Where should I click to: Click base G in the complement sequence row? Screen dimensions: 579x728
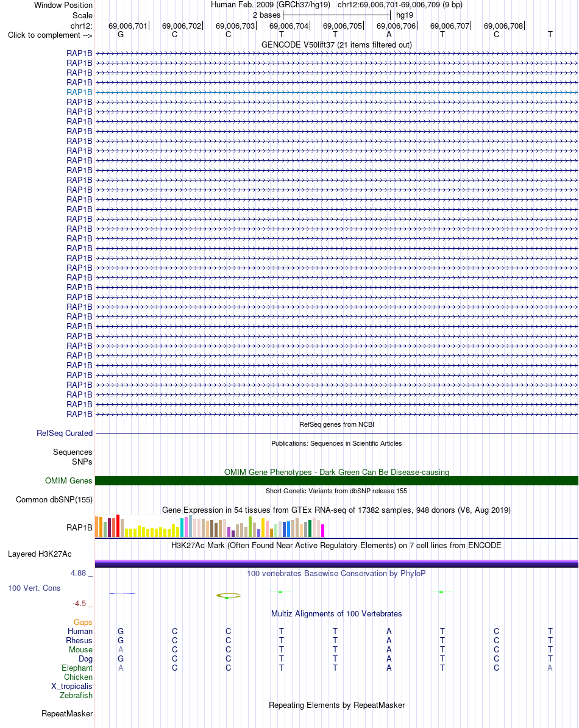[121, 35]
